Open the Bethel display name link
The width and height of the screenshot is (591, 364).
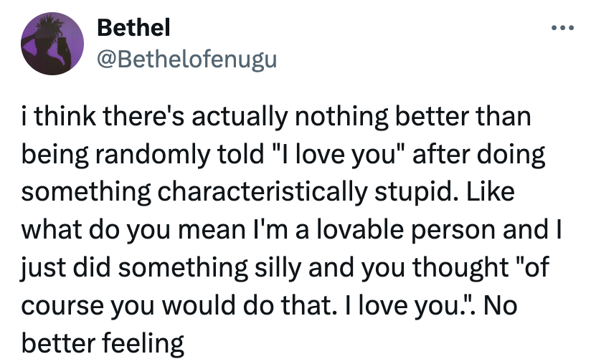tap(133, 28)
